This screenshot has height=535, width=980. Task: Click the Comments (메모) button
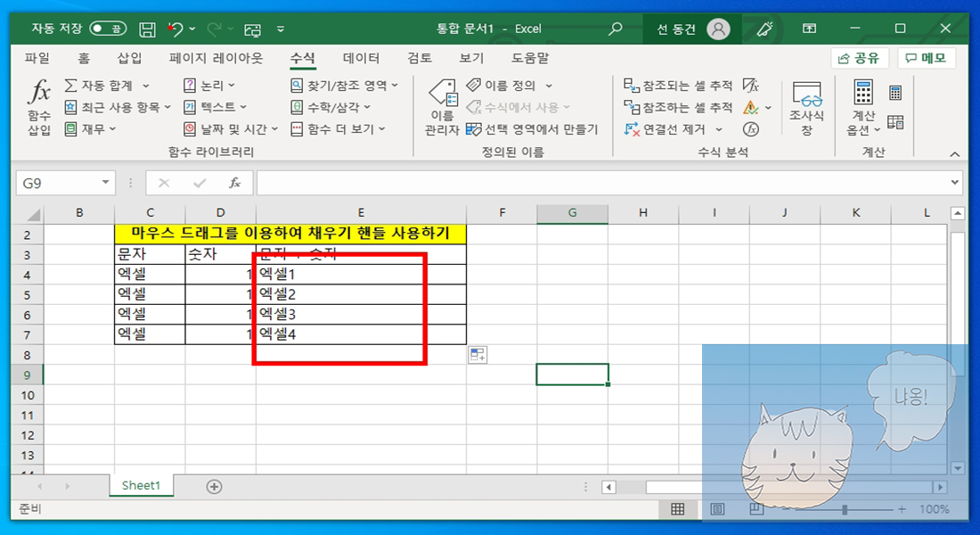(927, 58)
